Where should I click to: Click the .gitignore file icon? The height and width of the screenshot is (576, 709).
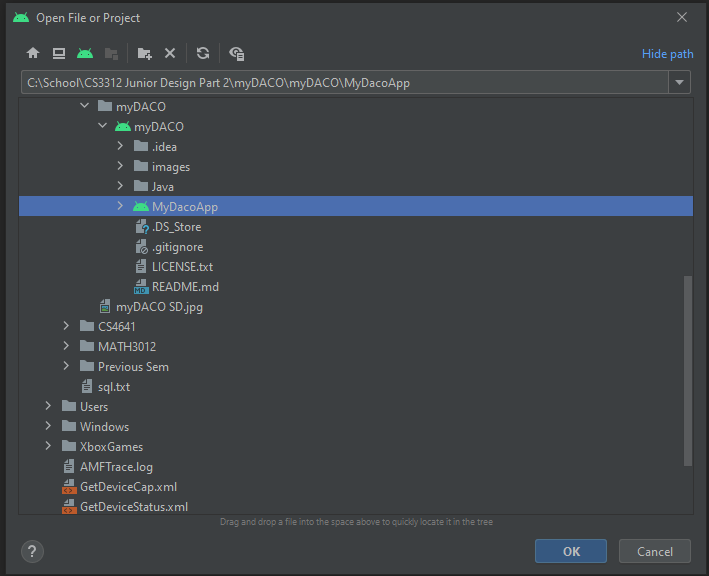coord(142,246)
